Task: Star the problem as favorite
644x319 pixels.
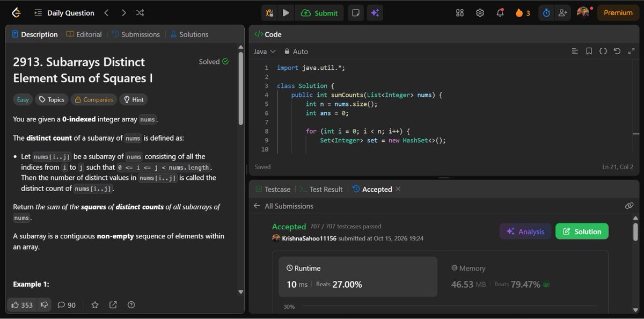Action: [x=95, y=305]
